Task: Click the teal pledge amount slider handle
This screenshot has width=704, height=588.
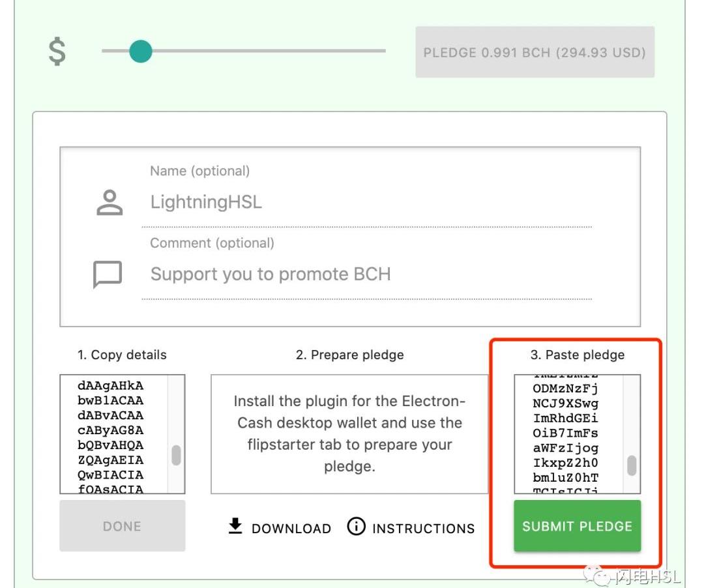Action: point(141,51)
